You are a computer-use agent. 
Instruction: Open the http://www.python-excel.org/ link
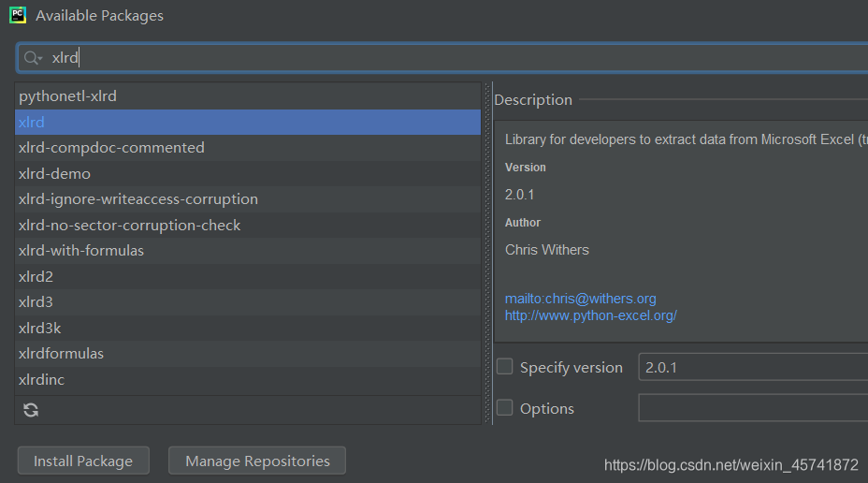(x=590, y=315)
